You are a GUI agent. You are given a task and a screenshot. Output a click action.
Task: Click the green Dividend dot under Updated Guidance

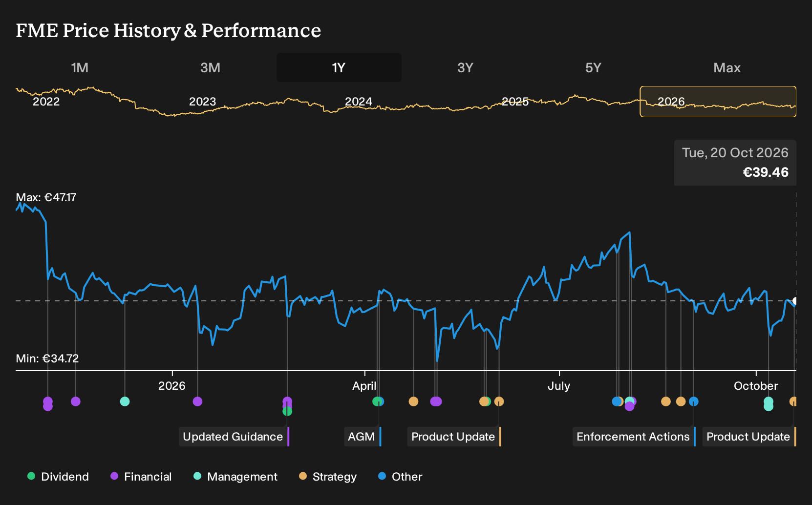[x=287, y=411]
